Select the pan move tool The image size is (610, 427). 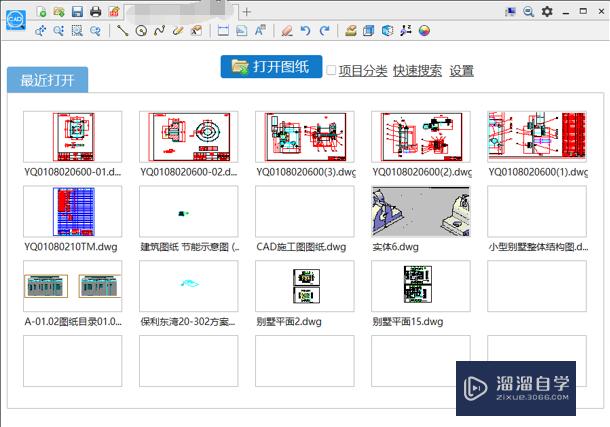tap(40, 31)
